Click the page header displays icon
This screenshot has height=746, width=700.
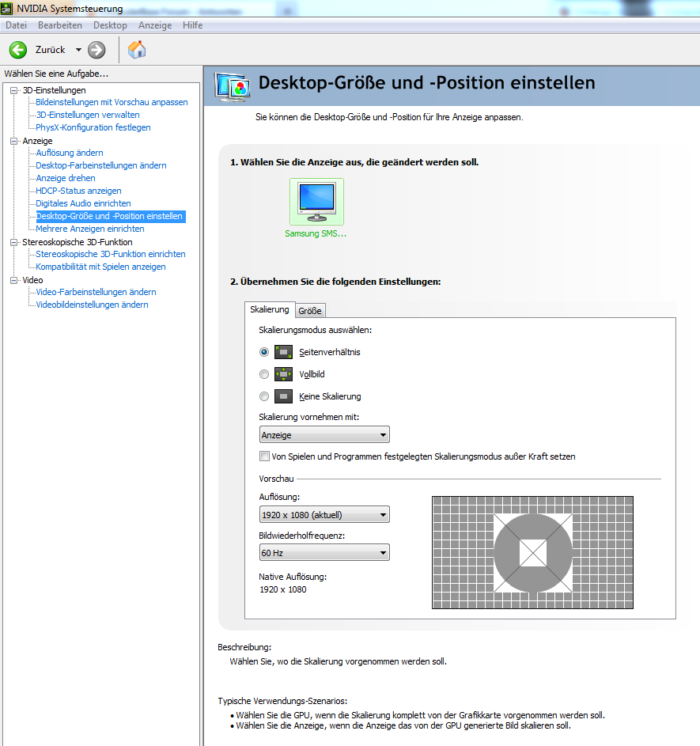(232, 86)
